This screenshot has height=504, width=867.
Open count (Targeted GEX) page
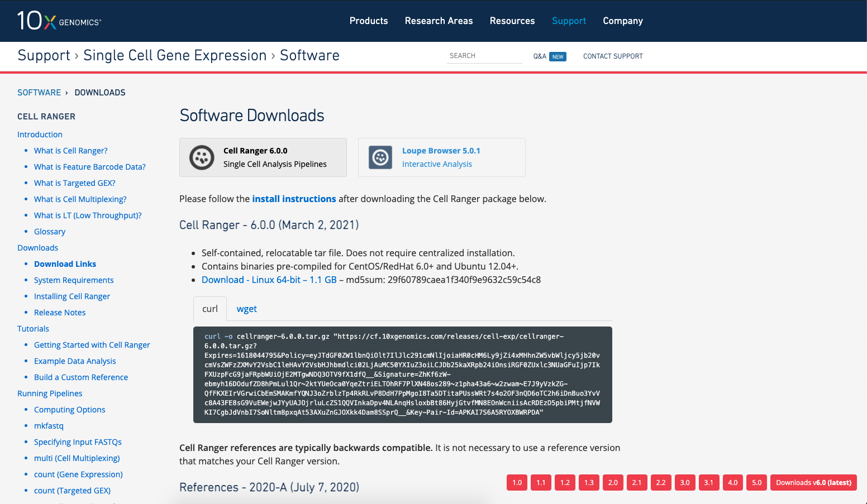click(72, 491)
